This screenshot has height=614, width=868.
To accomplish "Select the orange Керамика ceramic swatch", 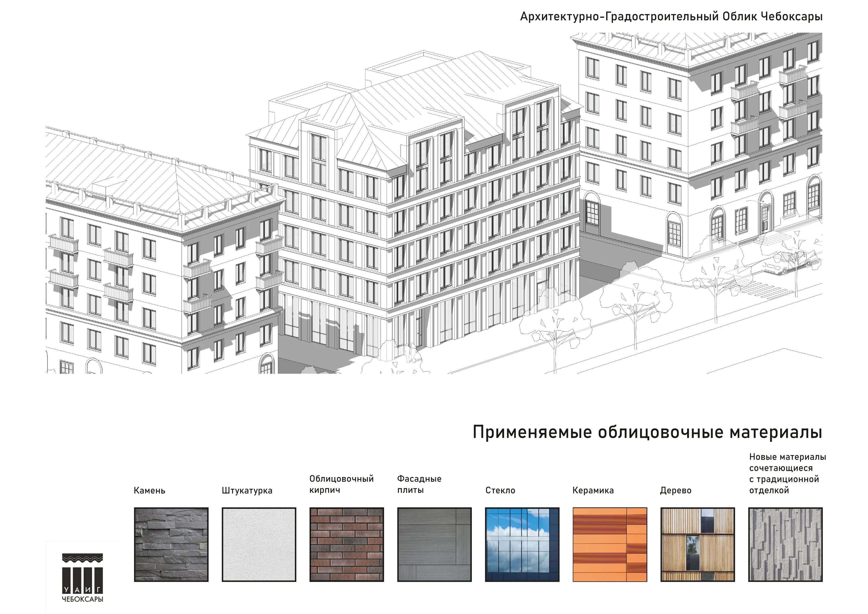I will (610, 545).
